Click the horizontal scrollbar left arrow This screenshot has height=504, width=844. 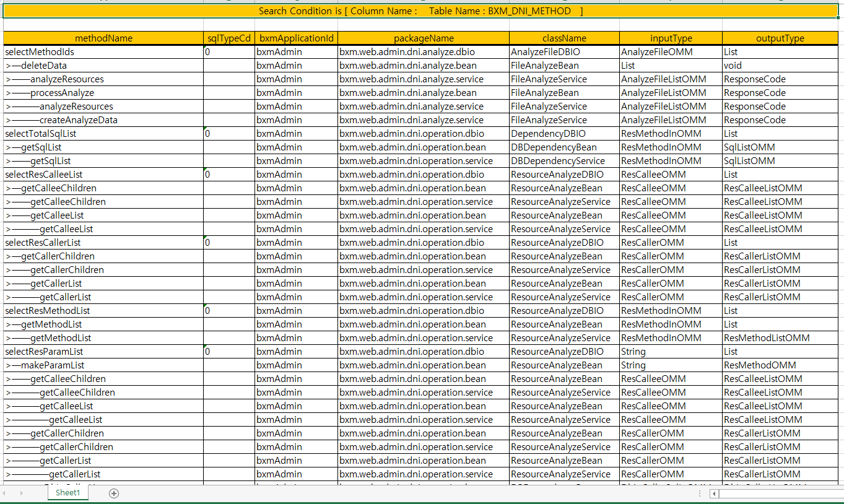[x=714, y=493]
